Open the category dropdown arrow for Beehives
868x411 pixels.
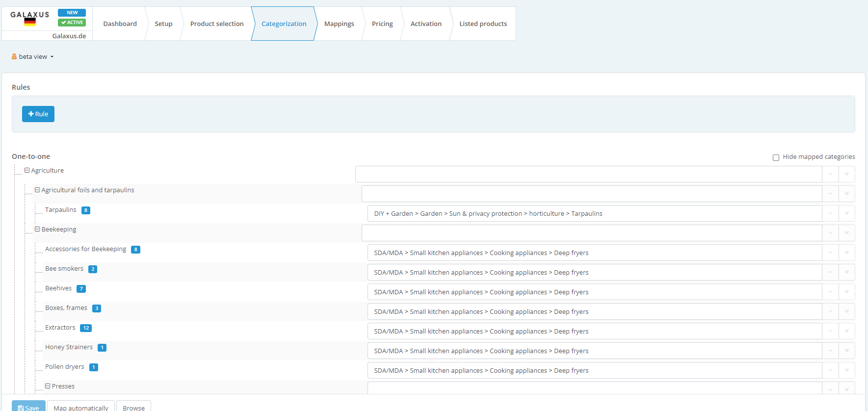pos(830,292)
